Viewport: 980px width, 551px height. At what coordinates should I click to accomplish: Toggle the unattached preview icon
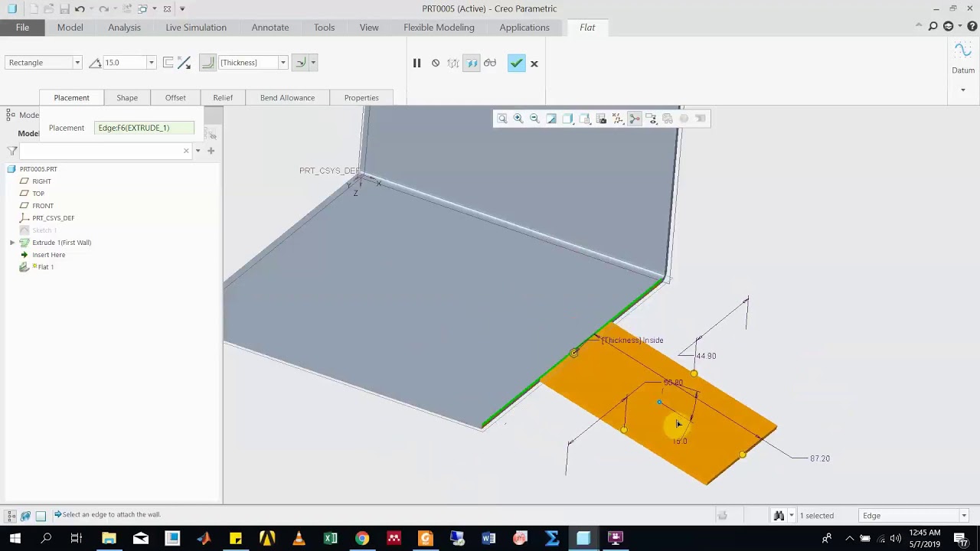453,64
